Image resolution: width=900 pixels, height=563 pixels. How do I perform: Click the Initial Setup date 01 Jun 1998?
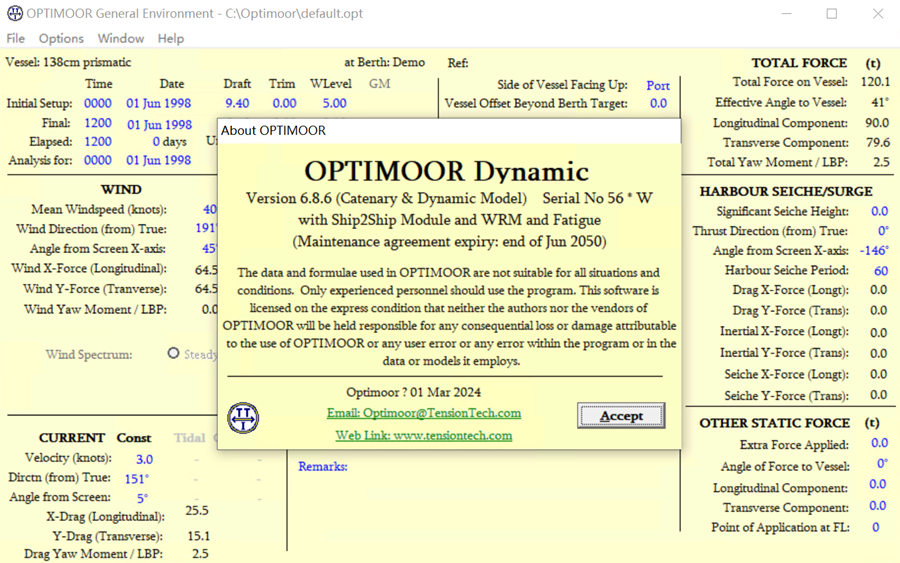[158, 103]
